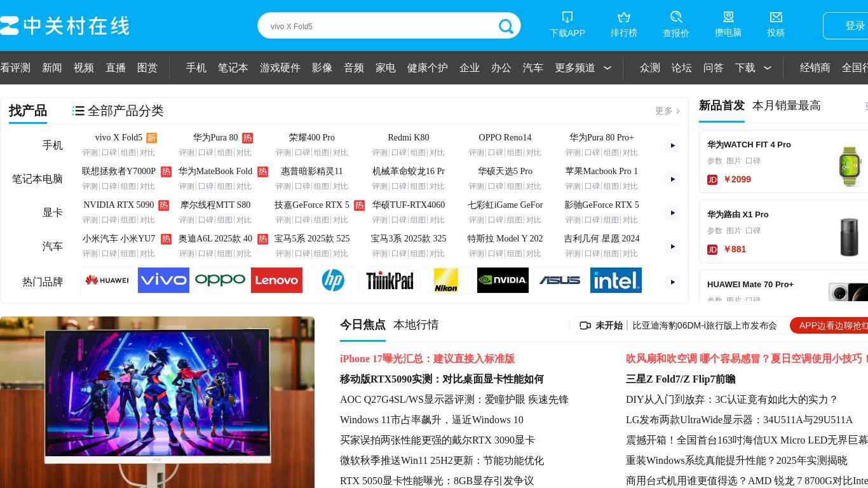
Task: Open Windows 11市占率飙升 article
Action: click(x=431, y=420)
